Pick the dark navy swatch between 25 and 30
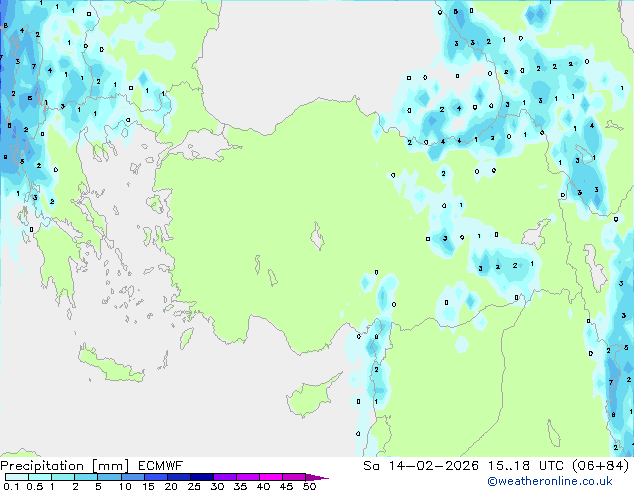634x490 pixels. [x=204, y=478]
